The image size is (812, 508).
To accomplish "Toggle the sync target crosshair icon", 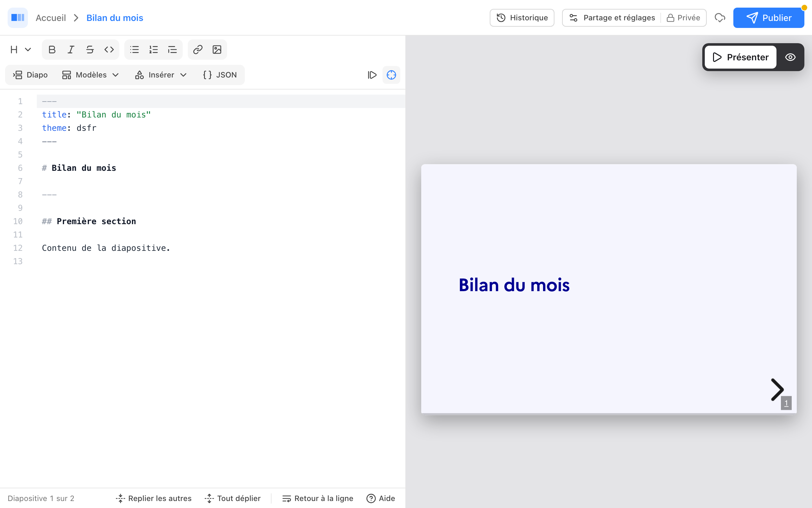I will [391, 75].
